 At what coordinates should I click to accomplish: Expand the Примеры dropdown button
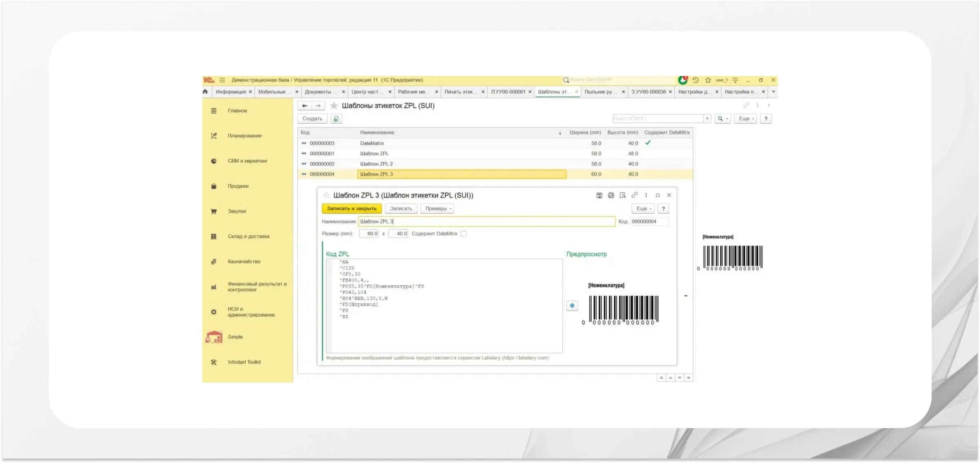(438, 208)
